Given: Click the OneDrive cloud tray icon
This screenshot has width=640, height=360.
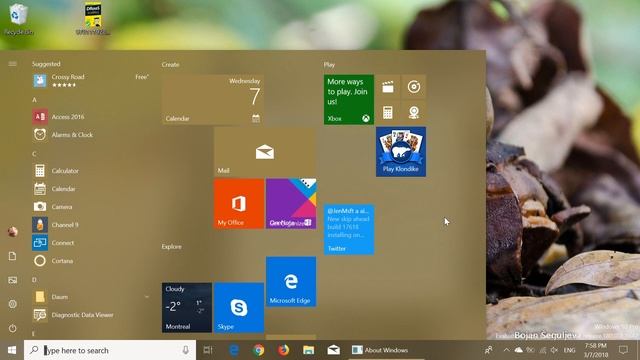Looking at the screenshot, I should pos(518,350).
